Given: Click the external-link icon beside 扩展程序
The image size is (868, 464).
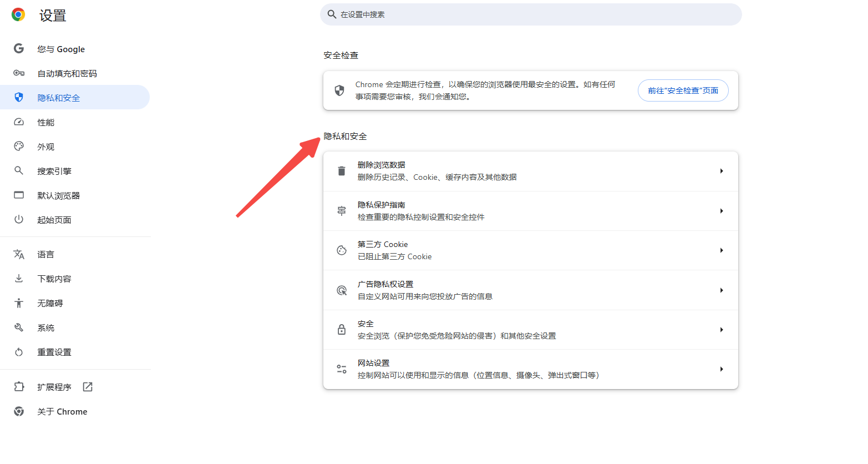Looking at the screenshot, I should (88, 387).
